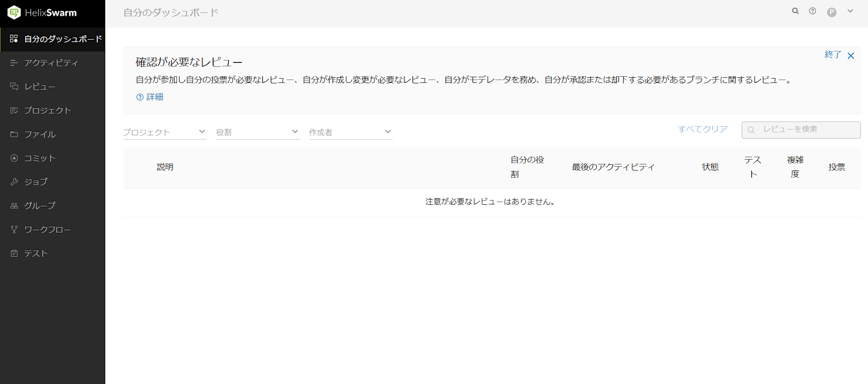Expand the user menu chevron
868x384 pixels.
point(850,11)
